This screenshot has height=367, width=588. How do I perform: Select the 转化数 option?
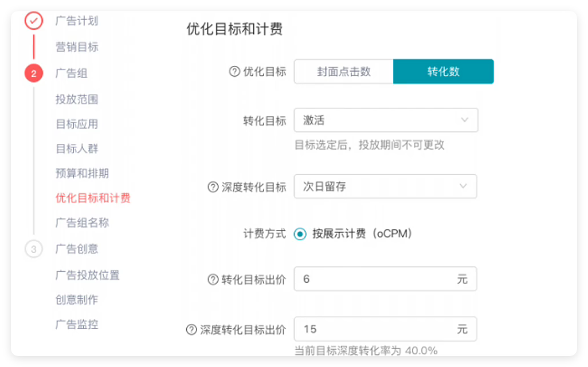click(x=443, y=71)
